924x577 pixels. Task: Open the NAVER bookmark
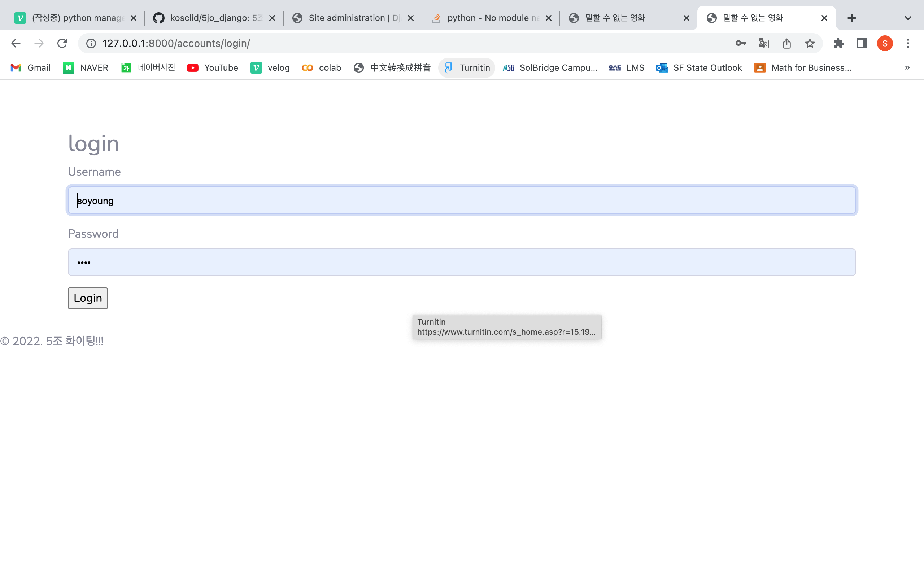(x=85, y=67)
